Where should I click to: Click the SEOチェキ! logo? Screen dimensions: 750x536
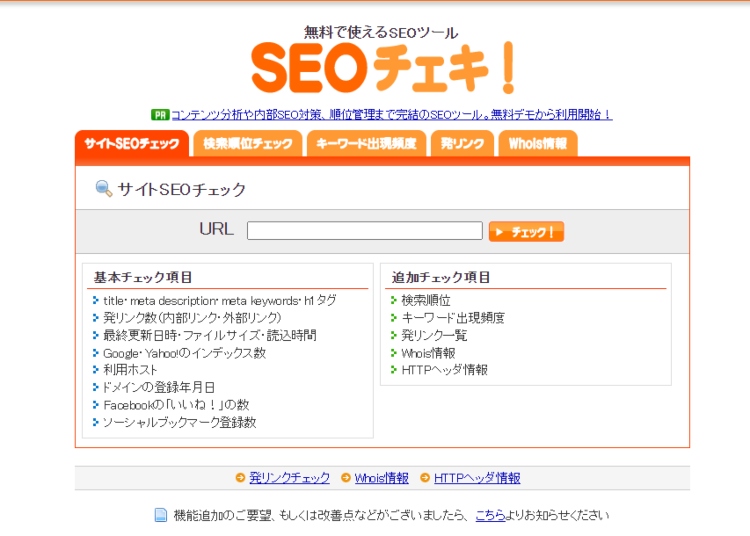coord(383,67)
